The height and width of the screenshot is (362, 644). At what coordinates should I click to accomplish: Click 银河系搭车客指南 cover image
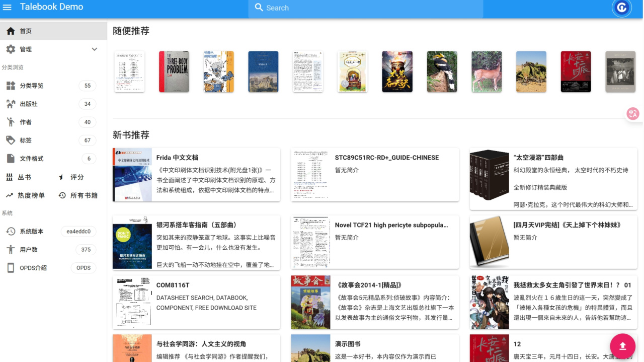click(x=132, y=242)
